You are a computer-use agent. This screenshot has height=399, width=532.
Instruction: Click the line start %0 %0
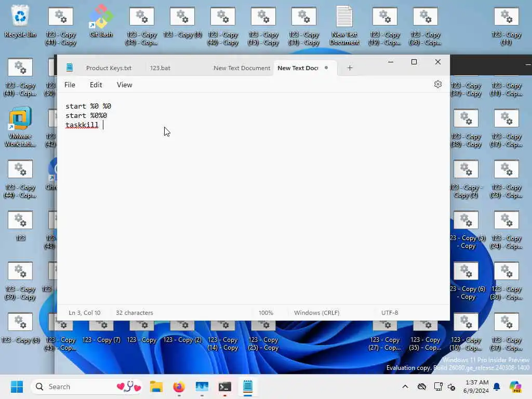point(88,106)
